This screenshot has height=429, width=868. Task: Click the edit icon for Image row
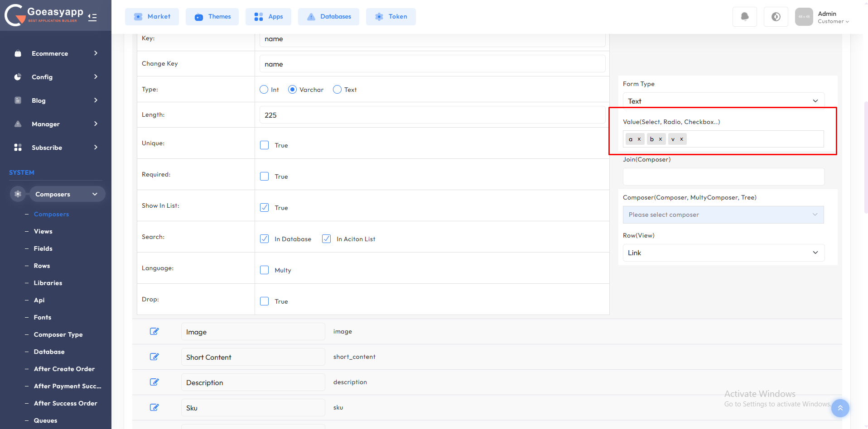[x=154, y=332]
